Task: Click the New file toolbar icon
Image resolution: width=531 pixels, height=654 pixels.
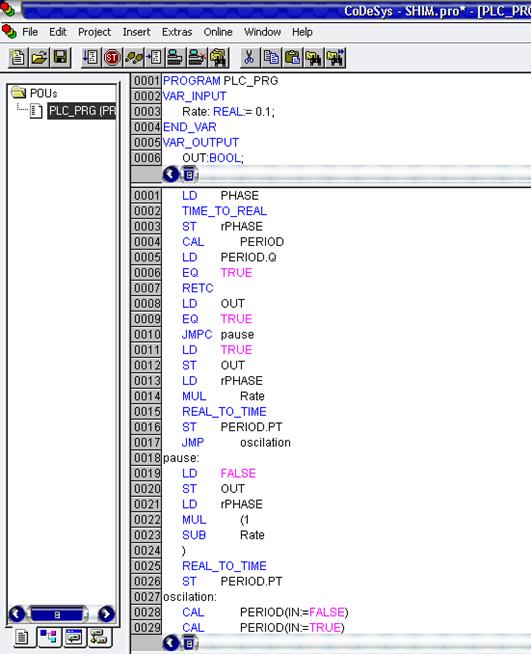Action: coord(18,58)
